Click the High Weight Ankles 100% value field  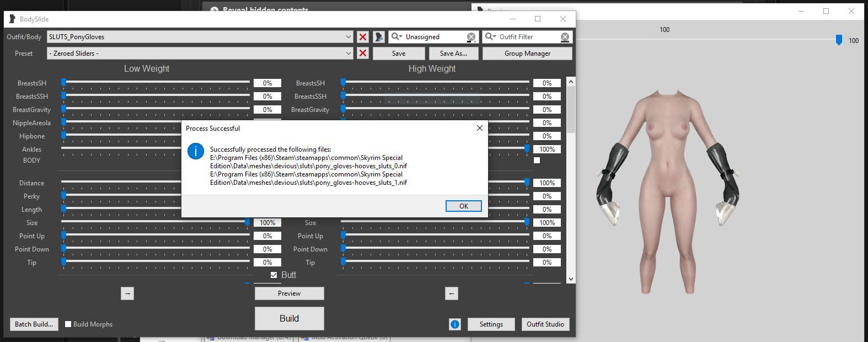point(547,149)
